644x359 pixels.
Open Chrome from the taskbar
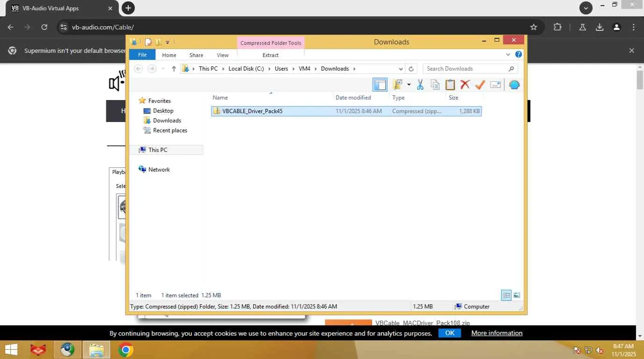point(125,350)
